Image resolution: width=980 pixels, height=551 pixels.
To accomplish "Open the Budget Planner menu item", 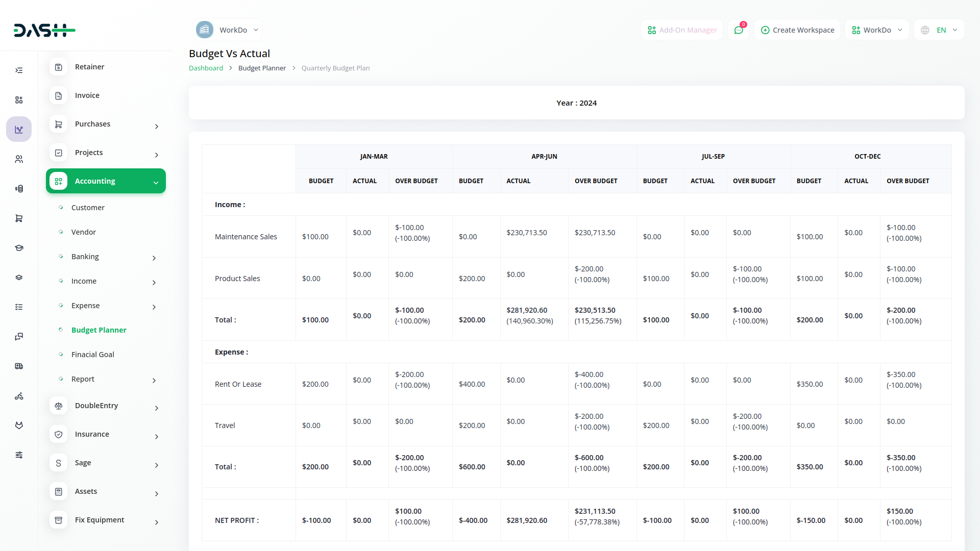I will [x=99, y=330].
